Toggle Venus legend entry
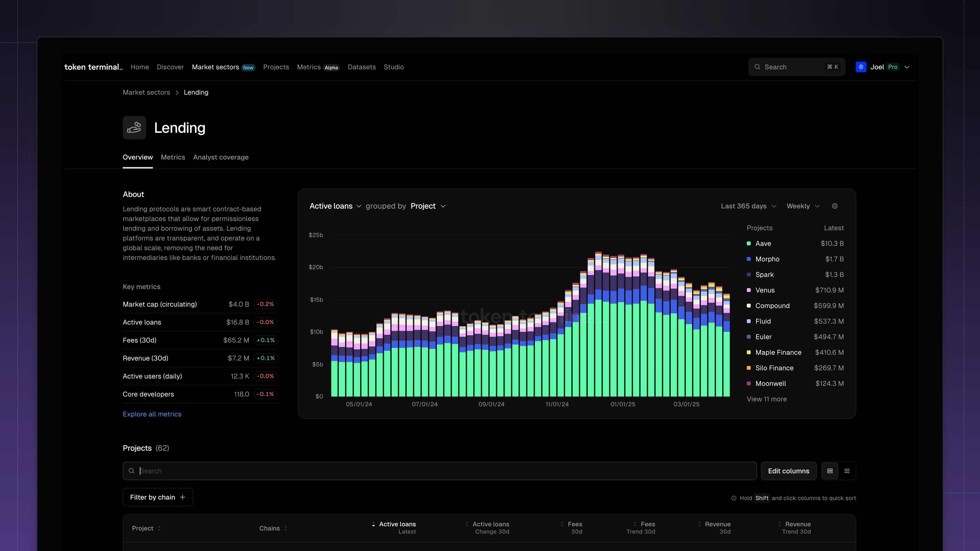Screen dimensions: 980x551 pos(795,290)
